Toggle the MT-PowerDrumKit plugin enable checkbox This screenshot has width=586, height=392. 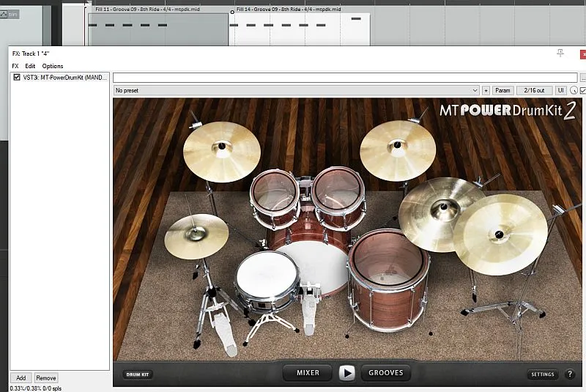click(17, 78)
